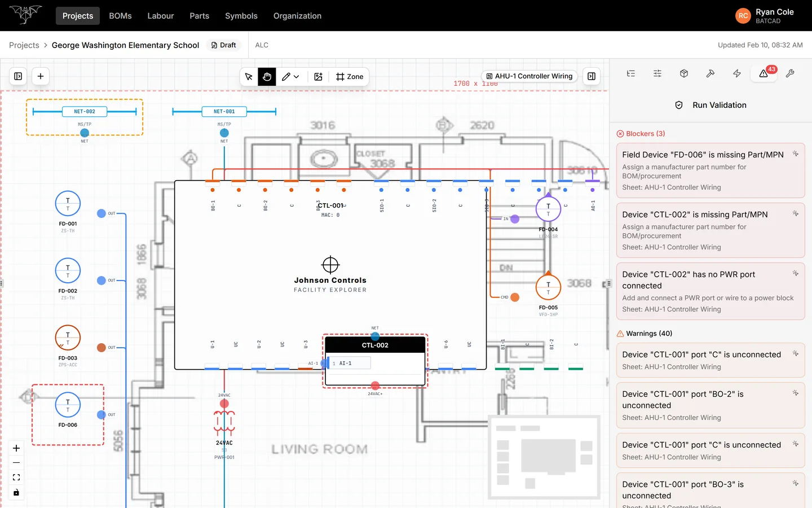Toggle the right panel collapse icon
The width and height of the screenshot is (812, 508).
pyautogui.click(x=592, y=76)
